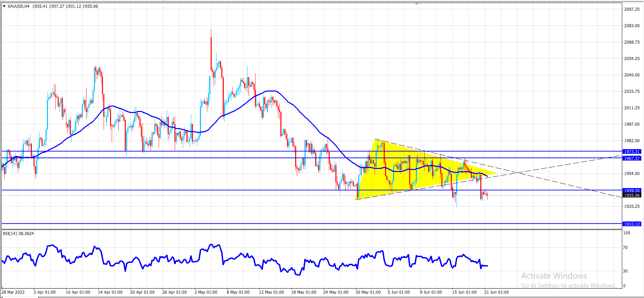Click the 30 May 01:00 date label
644x298 pixels.
368,292
